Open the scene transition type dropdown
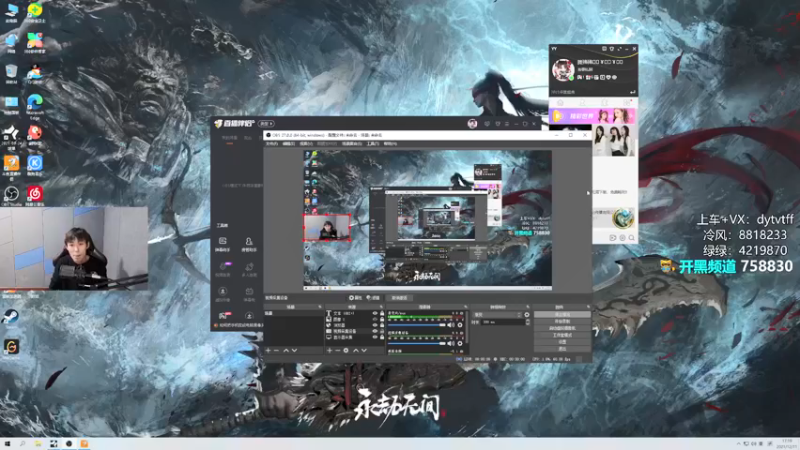The width and height of the screenshot is (800, 450). pos(497,315)
